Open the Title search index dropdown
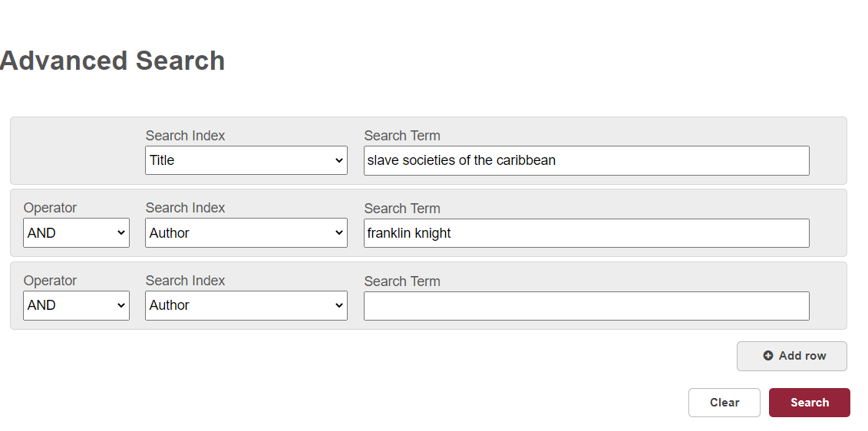This screenshot has width=868, height=431. (x=246, y=160)
